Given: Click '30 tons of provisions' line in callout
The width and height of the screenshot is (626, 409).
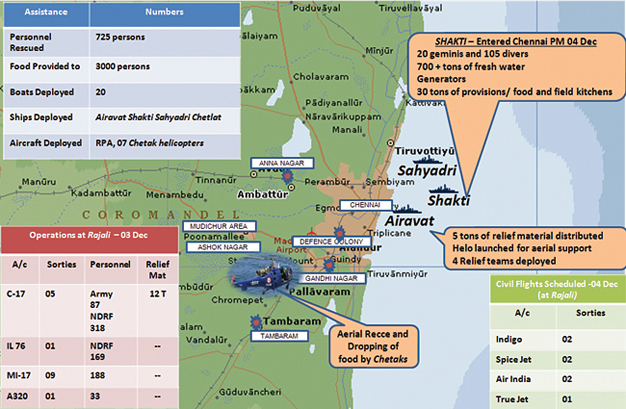Looking at the screenshot, I should [x=514, y=92].
